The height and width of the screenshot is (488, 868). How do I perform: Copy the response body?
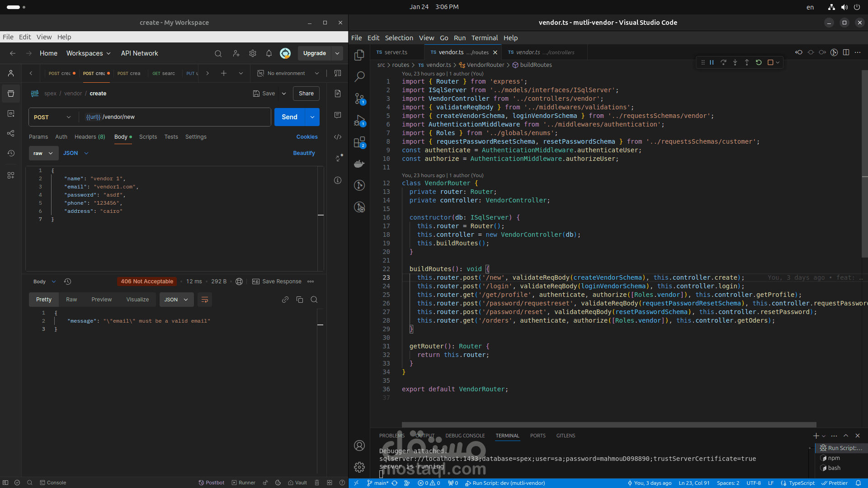coord(299,300)
